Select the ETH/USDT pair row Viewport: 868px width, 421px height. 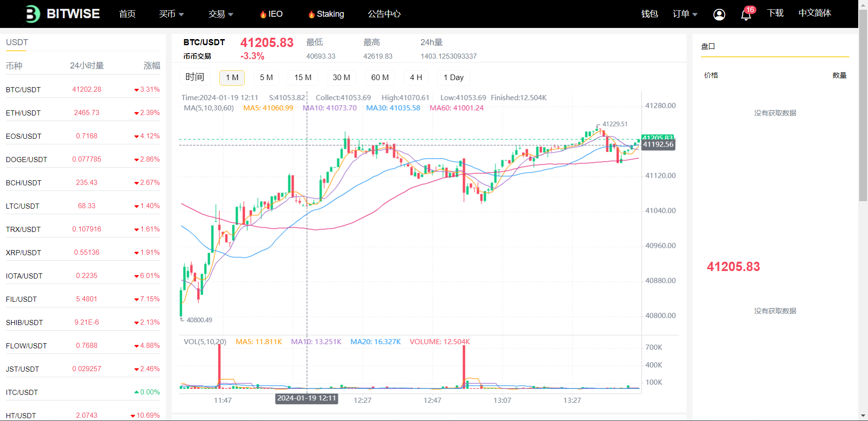click(x=83, y=113)
